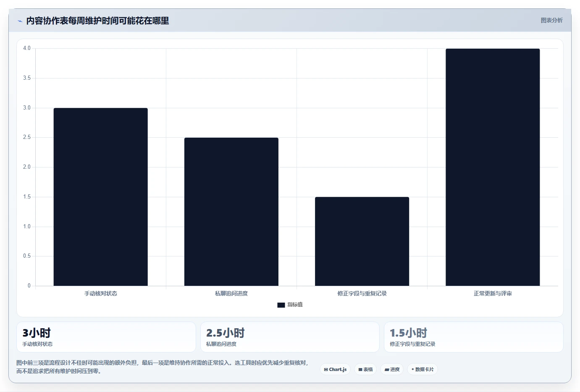
Task: Click the 指标值 legend text
Action: tap(295, 305)
